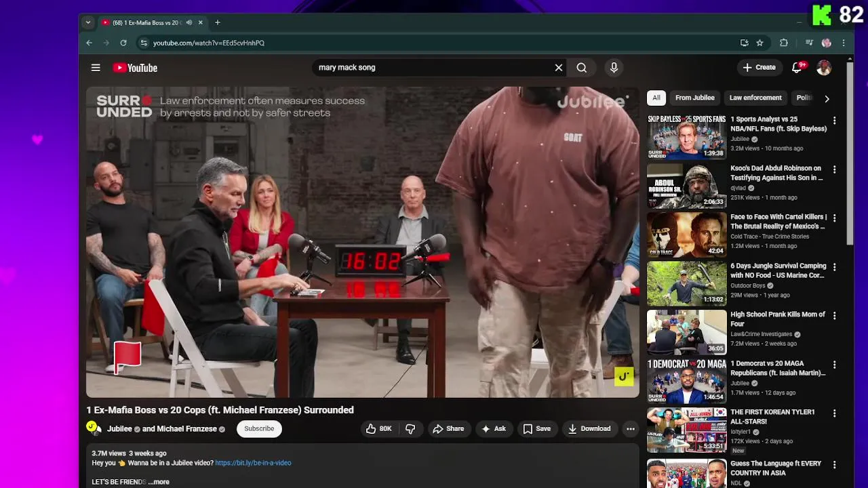
Task: Open the tab search dropdown arrow
Action: coord(87,22)
